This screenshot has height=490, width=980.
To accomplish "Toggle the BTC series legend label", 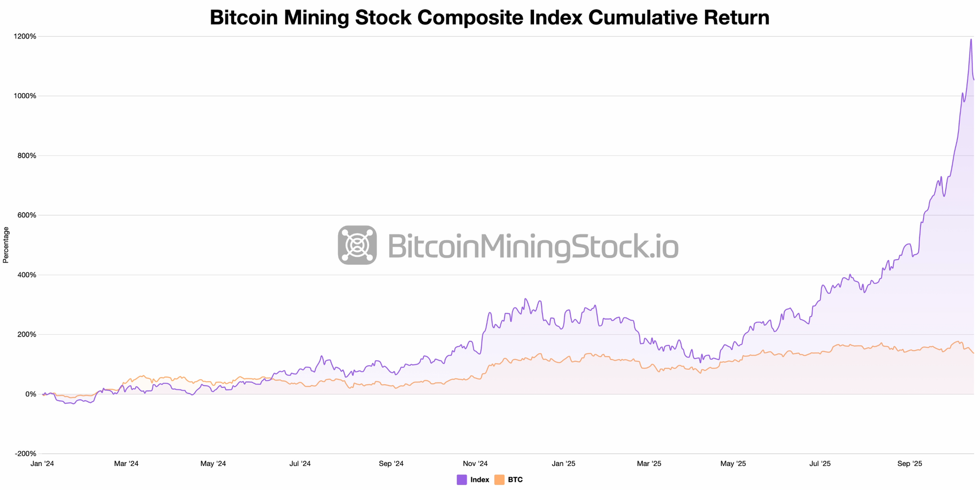I will click(515, 480).
